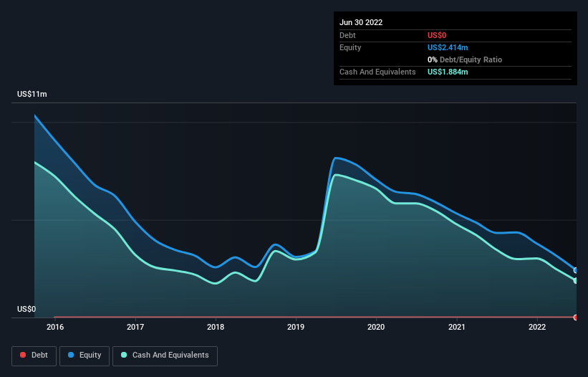Select the teal Cash endpoint marker
The height and width of the screenshot is (377, 588).
tap(576, 280)
